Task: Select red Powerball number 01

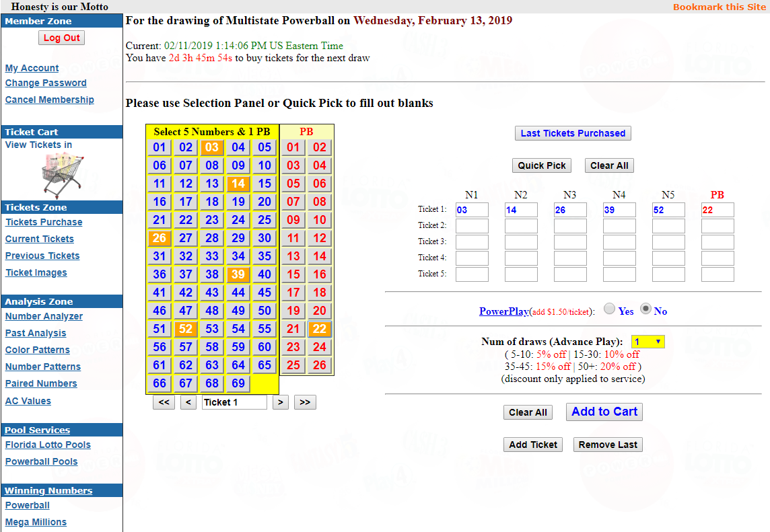Action: click(293, 147)
